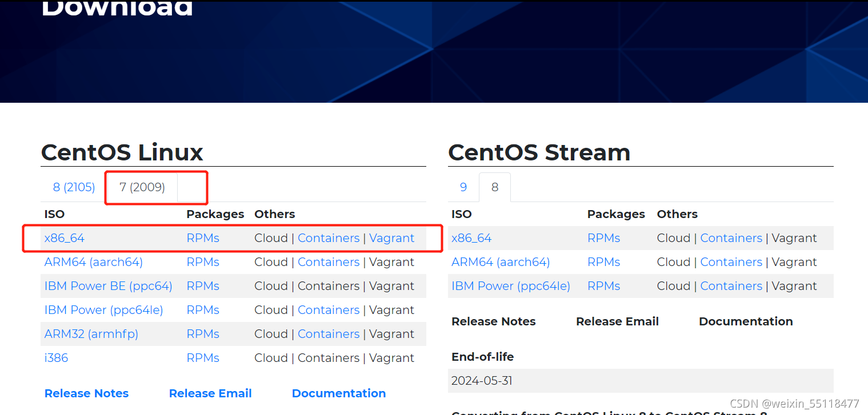The height and width of the screenshot is (415, 868).
Task: Open Containers link in CentOS Stream x86_64 row
Action: coord(731,238)
